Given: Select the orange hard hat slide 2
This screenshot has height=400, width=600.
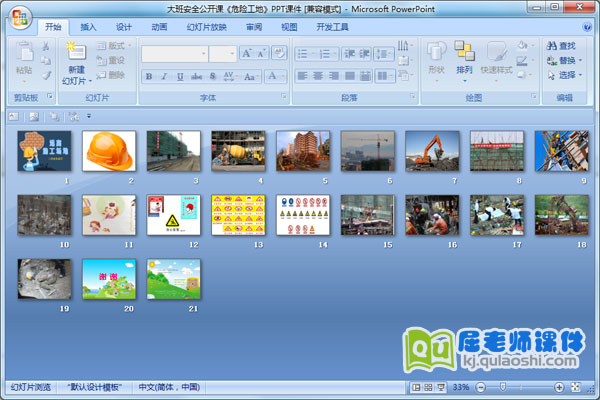Looking at the screenshot, I should pos(108,151).
